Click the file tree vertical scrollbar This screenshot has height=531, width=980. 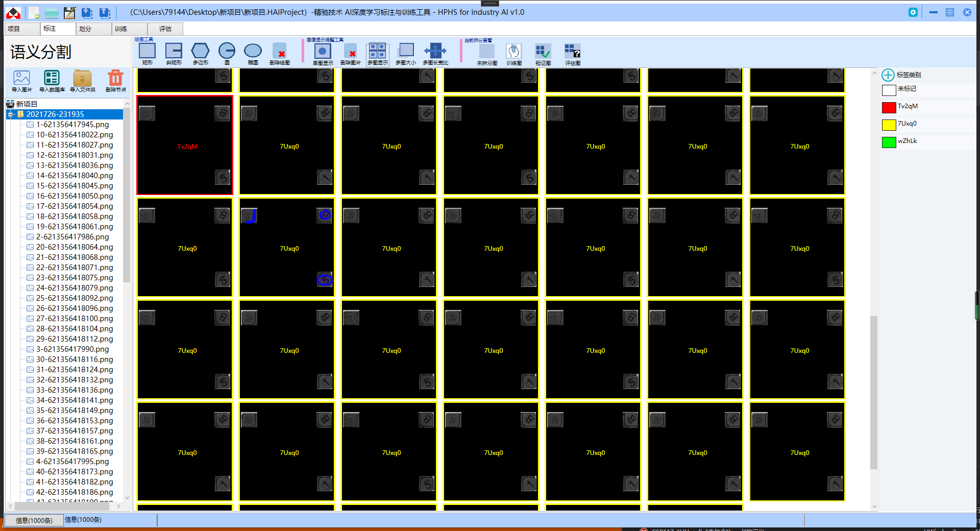[127, 195]
